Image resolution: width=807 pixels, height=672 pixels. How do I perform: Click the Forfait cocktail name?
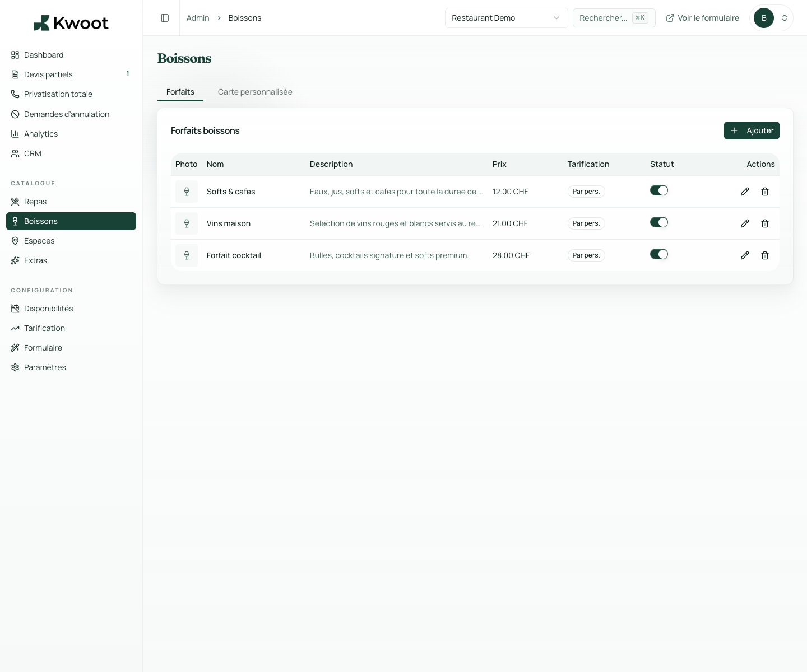234,255
